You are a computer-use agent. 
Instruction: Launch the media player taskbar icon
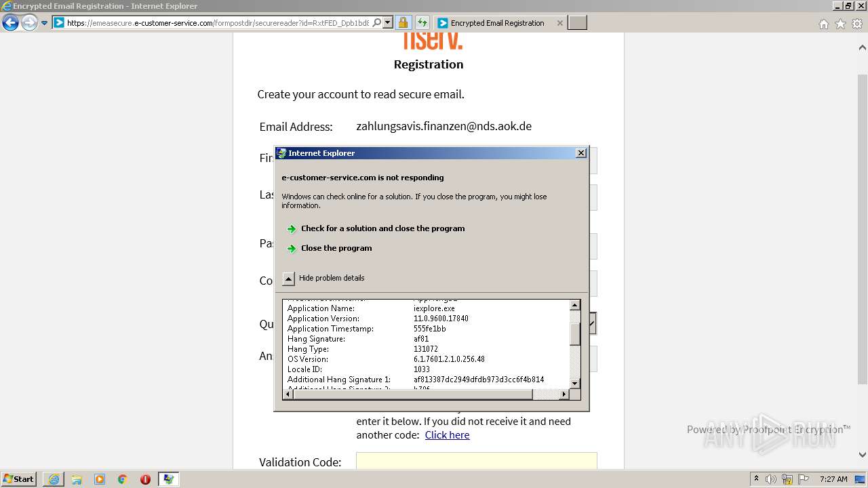coord(100,479)
